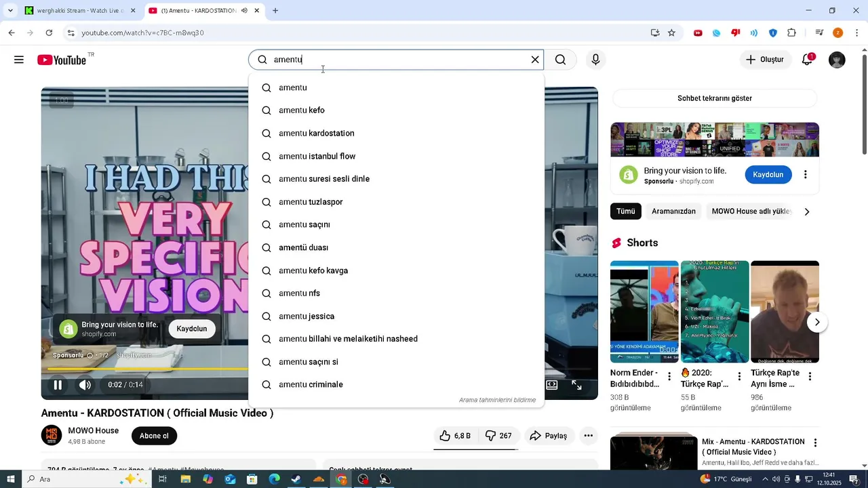Image resolution: width=868 pixels, height=488 pixels.
Task: Open the Extensions puzzle piece menu
Action: tap(791, 33)
